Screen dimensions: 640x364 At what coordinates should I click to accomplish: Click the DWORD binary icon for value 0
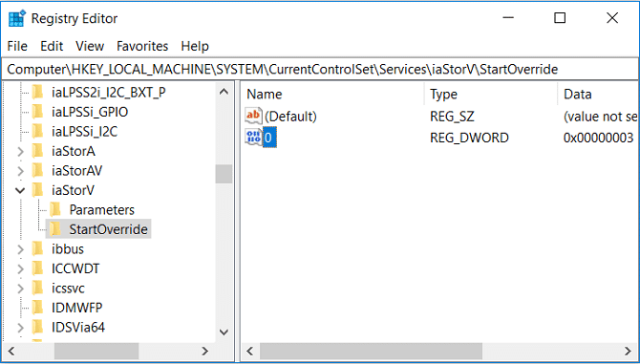(x=253, y=138)
